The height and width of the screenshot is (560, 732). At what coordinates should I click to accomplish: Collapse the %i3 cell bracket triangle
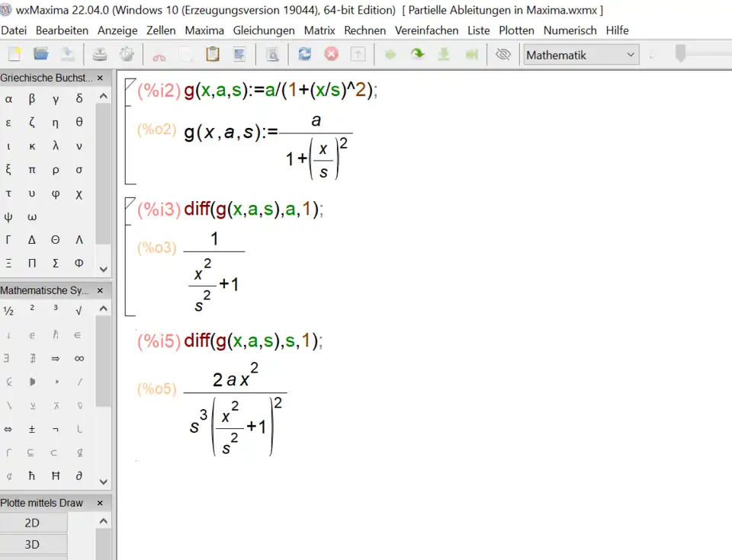point(129,203)
